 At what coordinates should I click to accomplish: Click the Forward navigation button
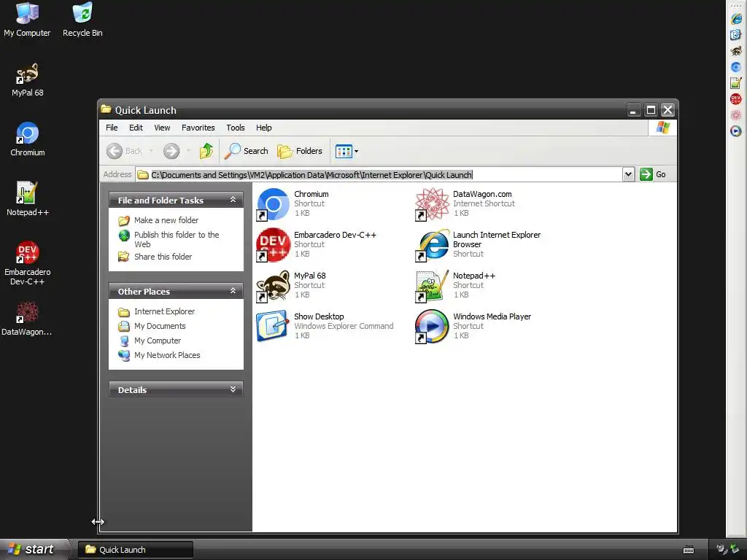click(x=171, y=151)
